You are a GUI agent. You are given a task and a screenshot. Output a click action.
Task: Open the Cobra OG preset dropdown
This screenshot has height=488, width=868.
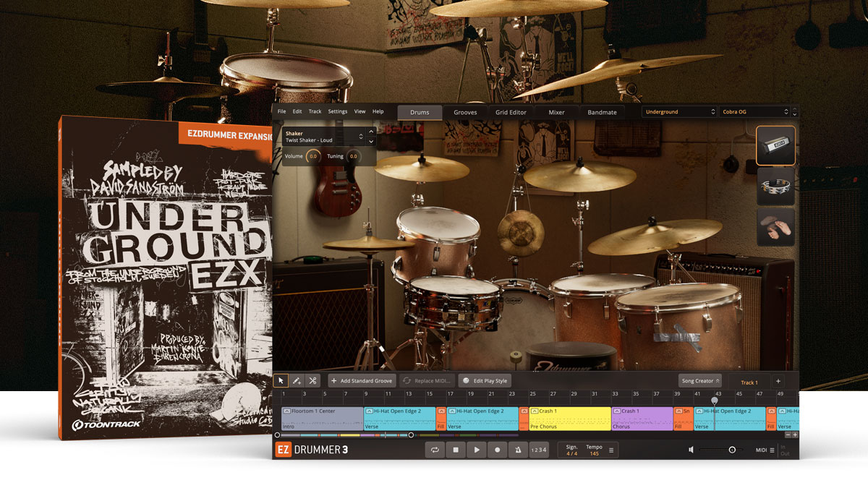point(754,112)
